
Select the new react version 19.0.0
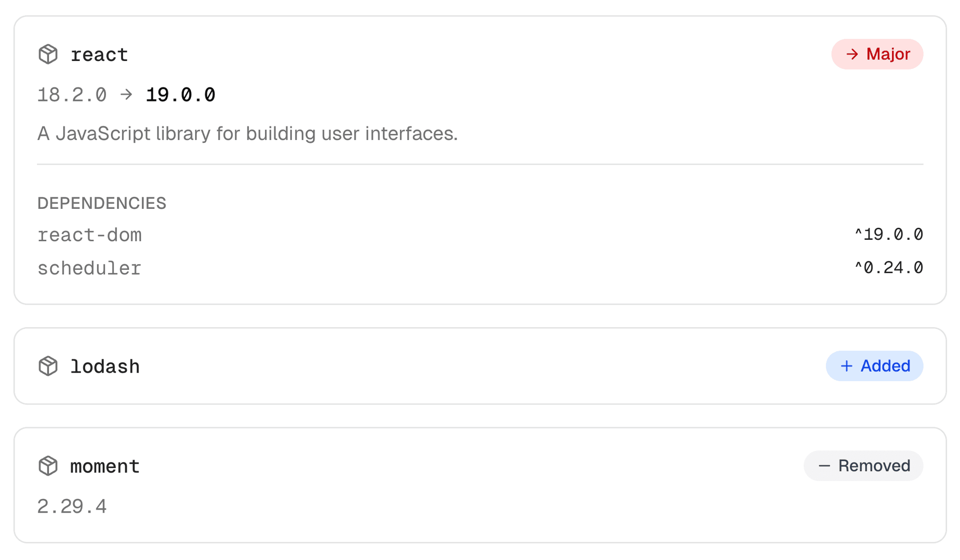click(x=180, y=94)
